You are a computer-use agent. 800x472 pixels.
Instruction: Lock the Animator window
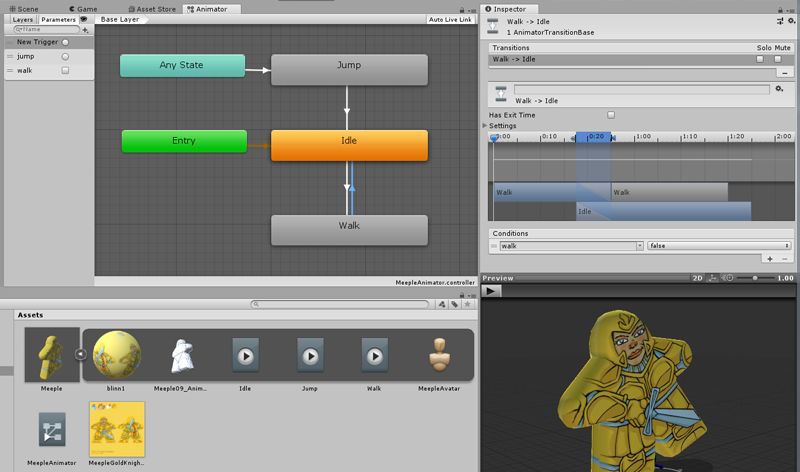(x=462, y=10)
